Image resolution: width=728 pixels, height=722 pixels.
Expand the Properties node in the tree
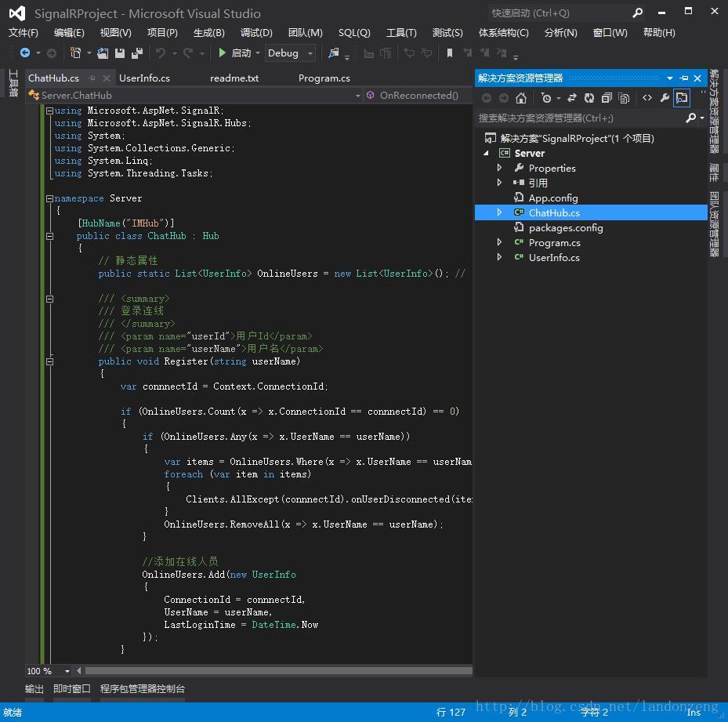tap(499, 168)
